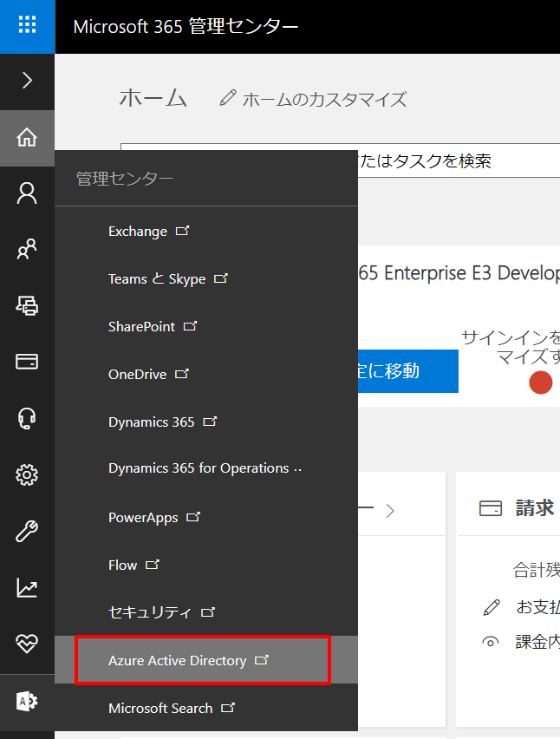
Task: Select the Resources printer icon
Action: tap(27, 305)
